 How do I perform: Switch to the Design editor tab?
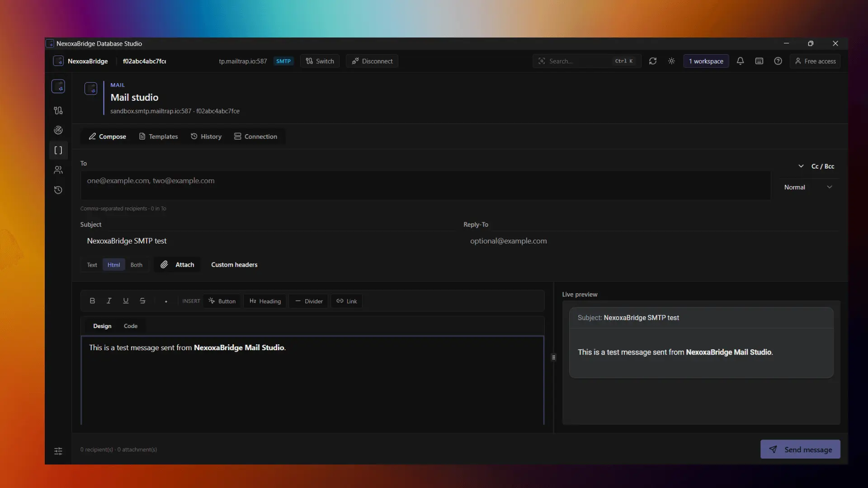pos(102,326)
